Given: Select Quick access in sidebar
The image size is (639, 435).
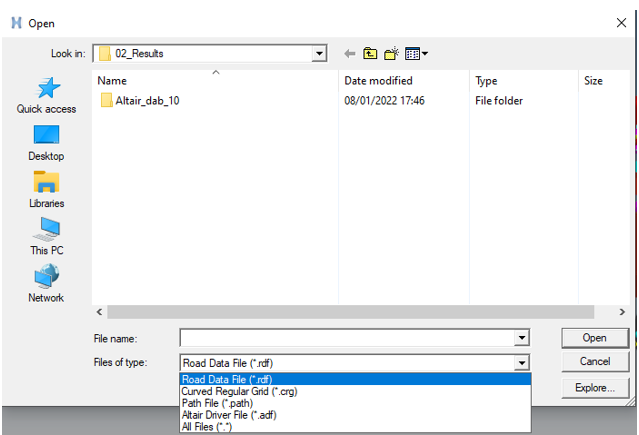Looking at the screenshot, I should 46,95.
